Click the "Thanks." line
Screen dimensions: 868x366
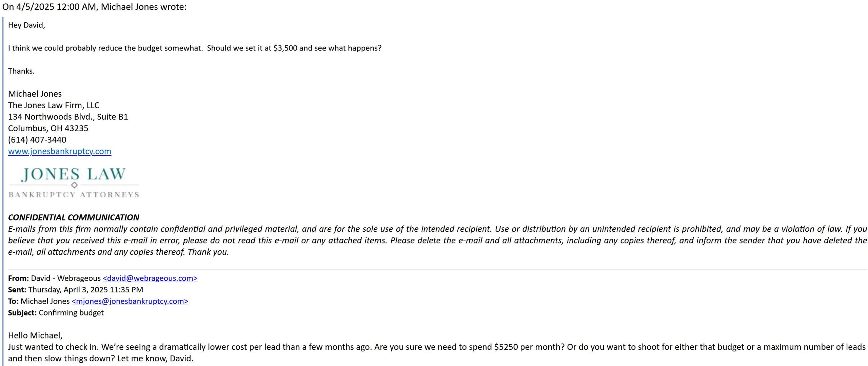coord(21,71)
